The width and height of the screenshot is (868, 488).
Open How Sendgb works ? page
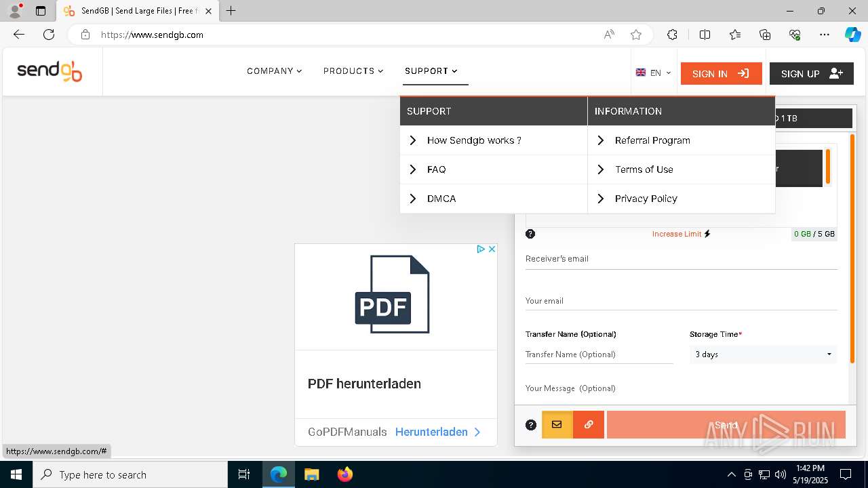[494, 140]
